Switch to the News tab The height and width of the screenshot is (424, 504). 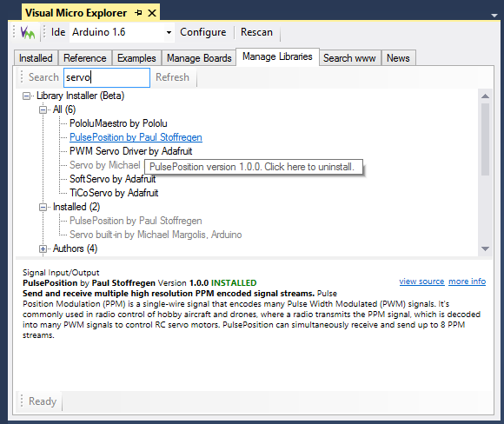[398, 58]
